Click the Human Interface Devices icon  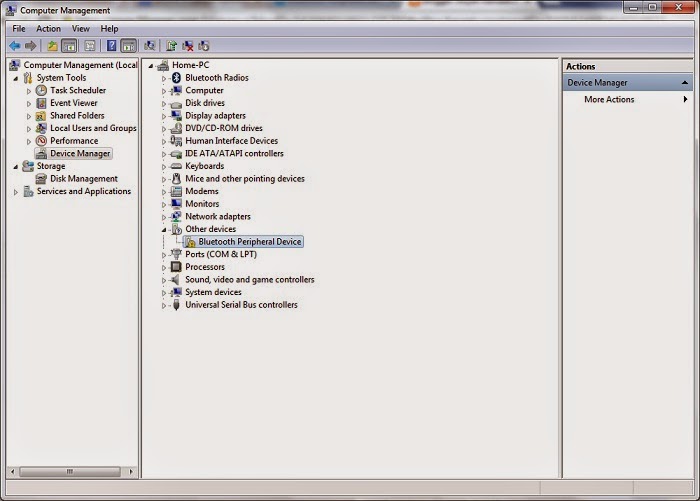pyautogui.click(x=176, y=141)
